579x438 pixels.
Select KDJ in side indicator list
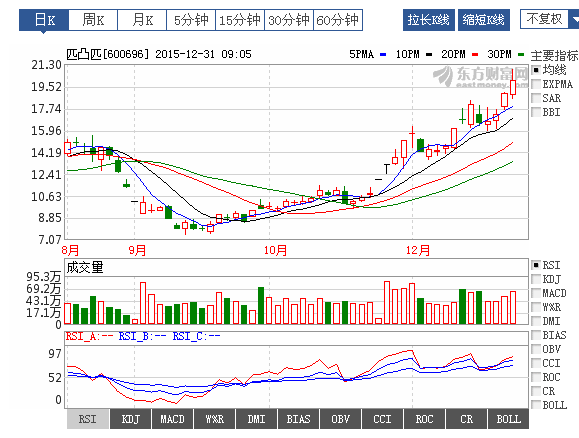(x=537, y=279)
